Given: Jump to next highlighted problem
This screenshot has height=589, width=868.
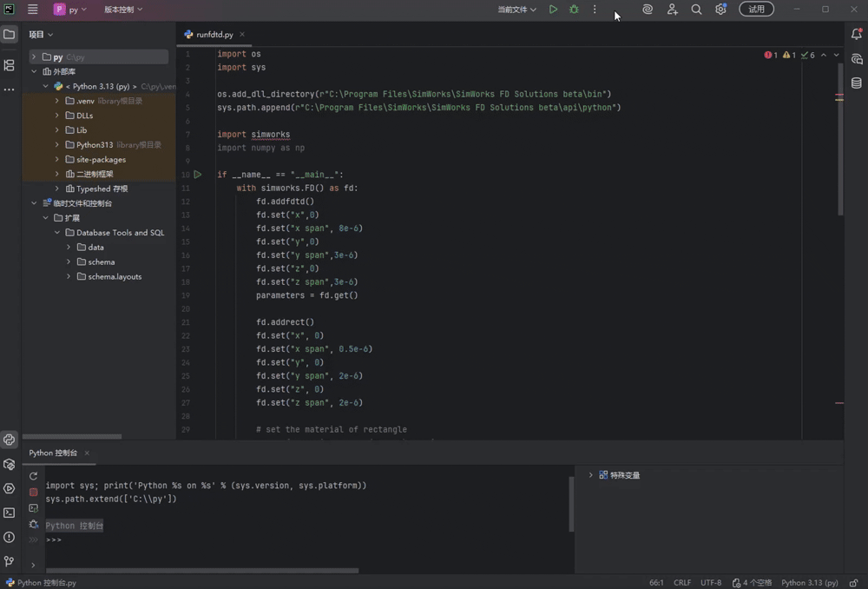Looking at the screenshot, I should tap(837, 55).
